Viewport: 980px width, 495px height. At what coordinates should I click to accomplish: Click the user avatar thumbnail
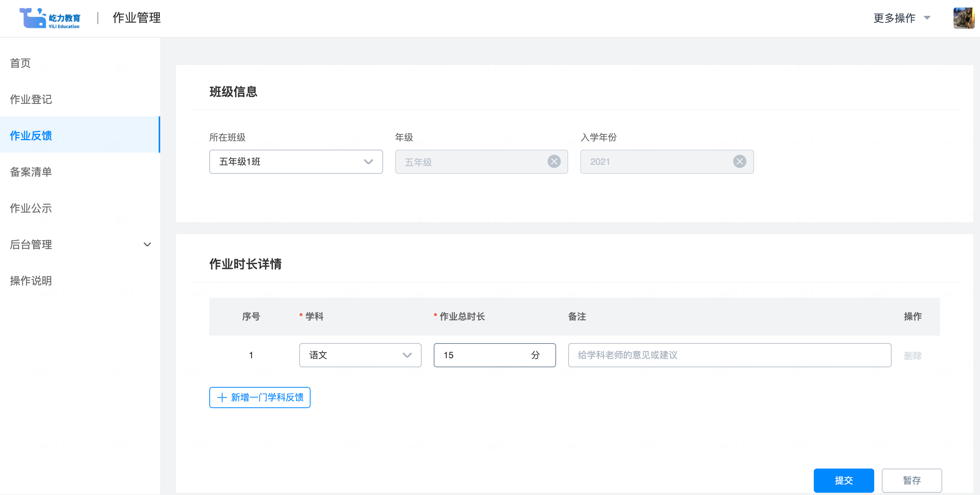[x=963, y=18]
